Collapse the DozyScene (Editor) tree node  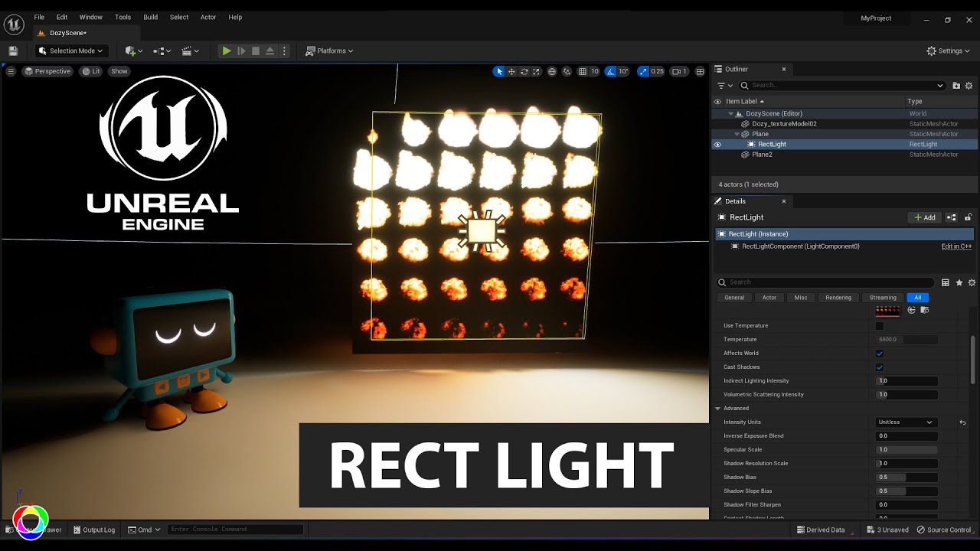[x=731, y=113]
